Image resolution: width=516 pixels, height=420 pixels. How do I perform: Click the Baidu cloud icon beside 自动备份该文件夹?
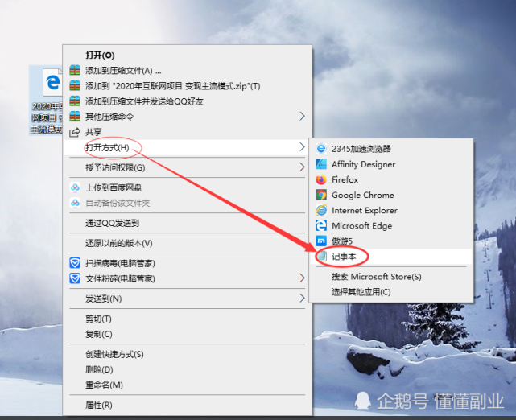tap(75, 203)
